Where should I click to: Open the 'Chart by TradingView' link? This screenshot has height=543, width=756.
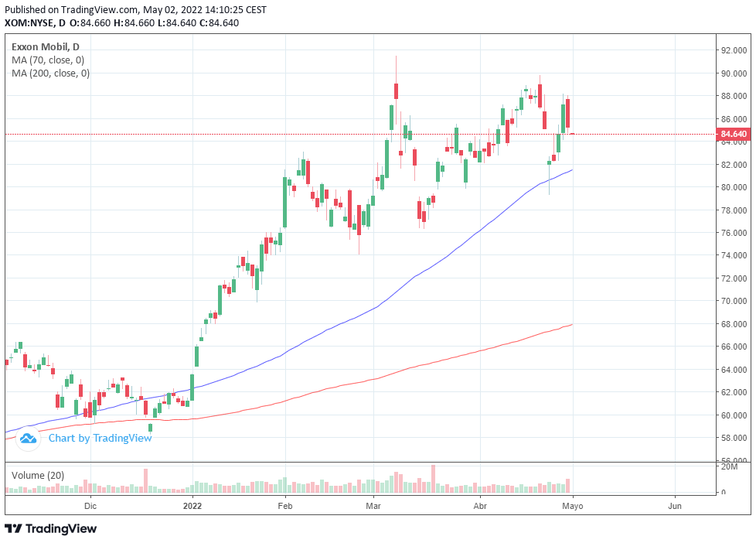click(100, 438)
